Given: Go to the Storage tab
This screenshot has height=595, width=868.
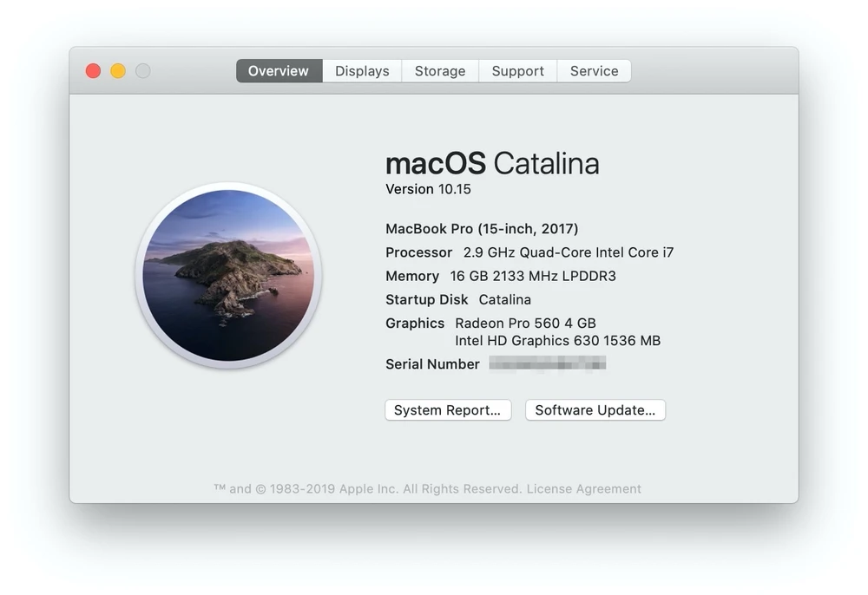Looking at the screenshot, I should tap(440, 71).
